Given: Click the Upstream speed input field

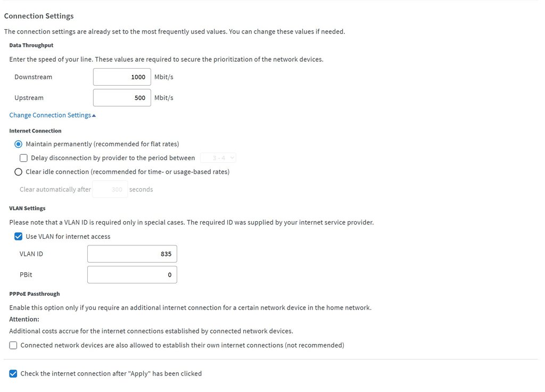Looking at the screenshot, I should [x=122, y=98].
